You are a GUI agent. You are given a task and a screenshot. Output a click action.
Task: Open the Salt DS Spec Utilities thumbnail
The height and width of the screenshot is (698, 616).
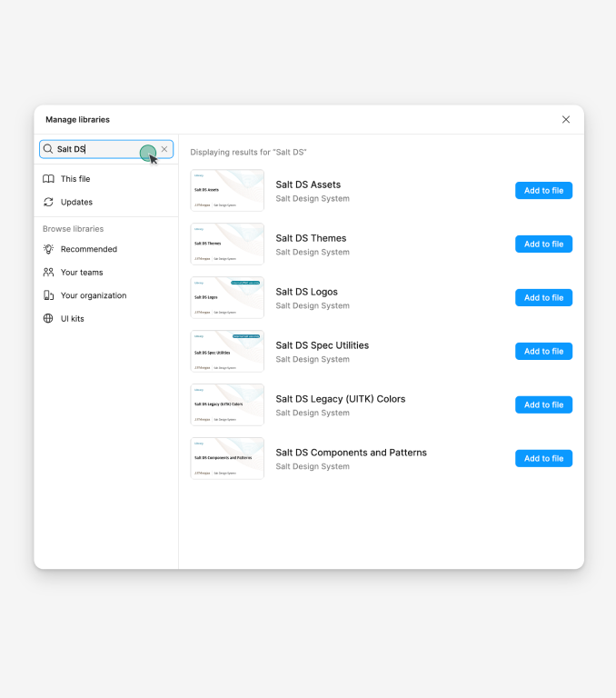pos(227,351)
